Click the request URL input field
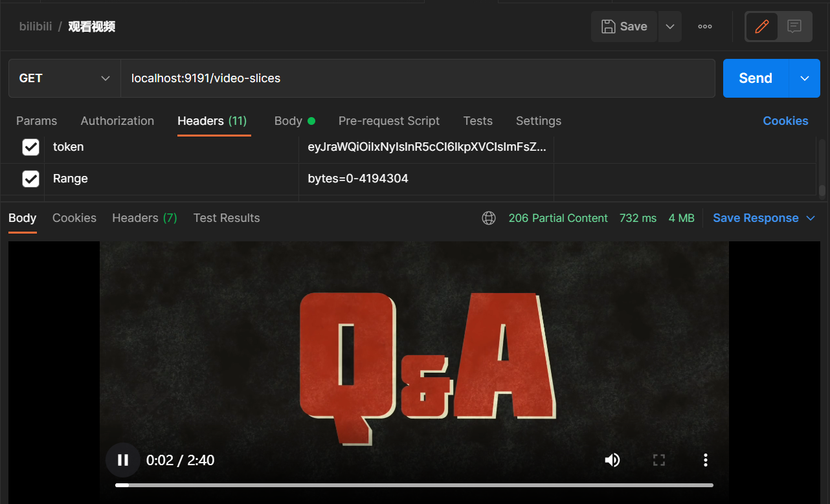 [418, 78]
